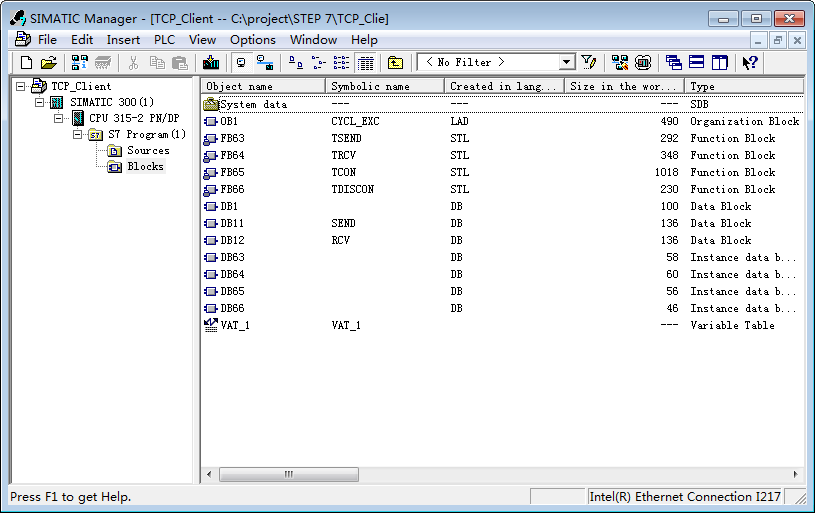Click the TCP_Client project icon in tree
Viewport: 815px width, 513px height.
click(40, 86)
